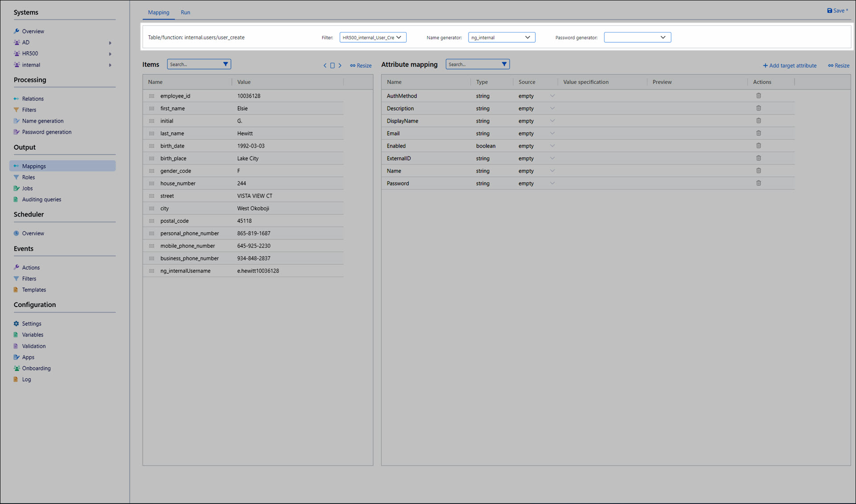Click drag handle of employee_id row

click(x=152, y=96)
